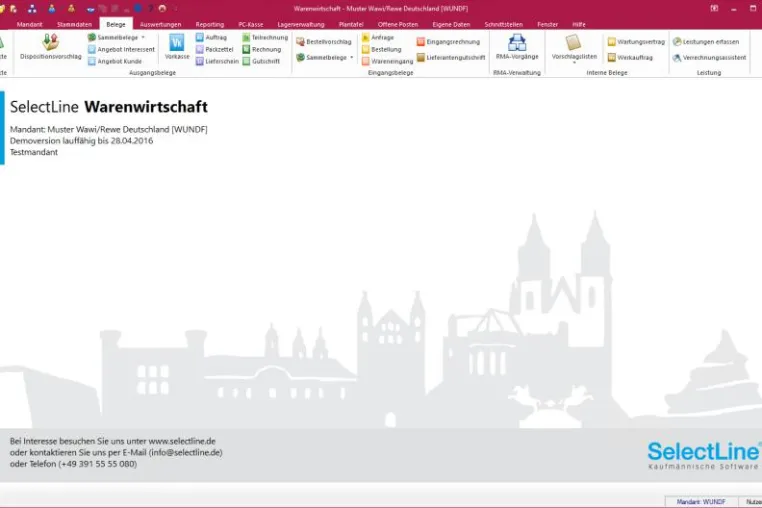Open the Eigene Daten tab
Screen dimensions: 762x508
tap(451, 24)
